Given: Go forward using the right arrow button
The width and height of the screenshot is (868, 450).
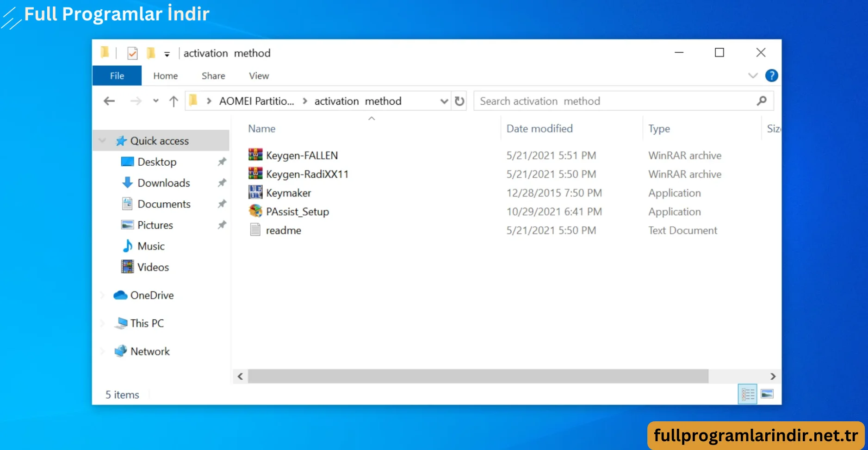Looking at the screenshot, I should click(x=136, y=101).
